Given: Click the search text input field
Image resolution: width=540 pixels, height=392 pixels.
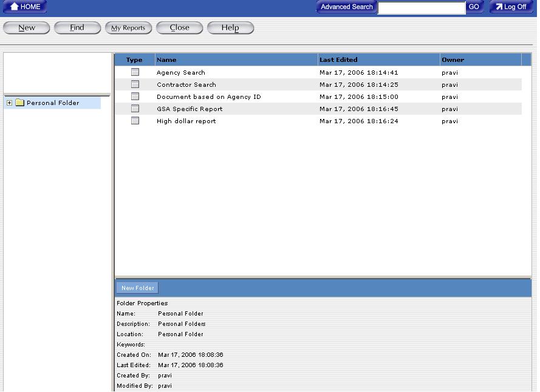Looking at the screenshot, I should pyautogui.click(x=421, y=7).
